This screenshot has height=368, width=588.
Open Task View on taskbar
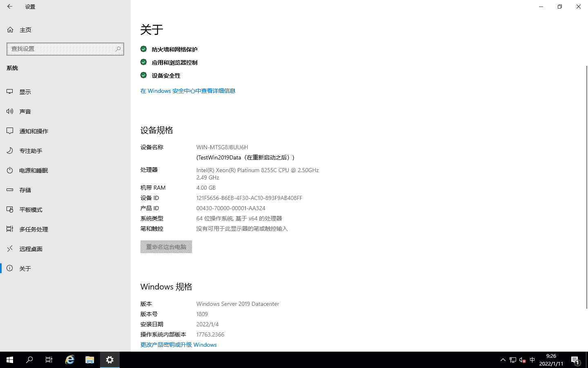[x=49, y=360]
